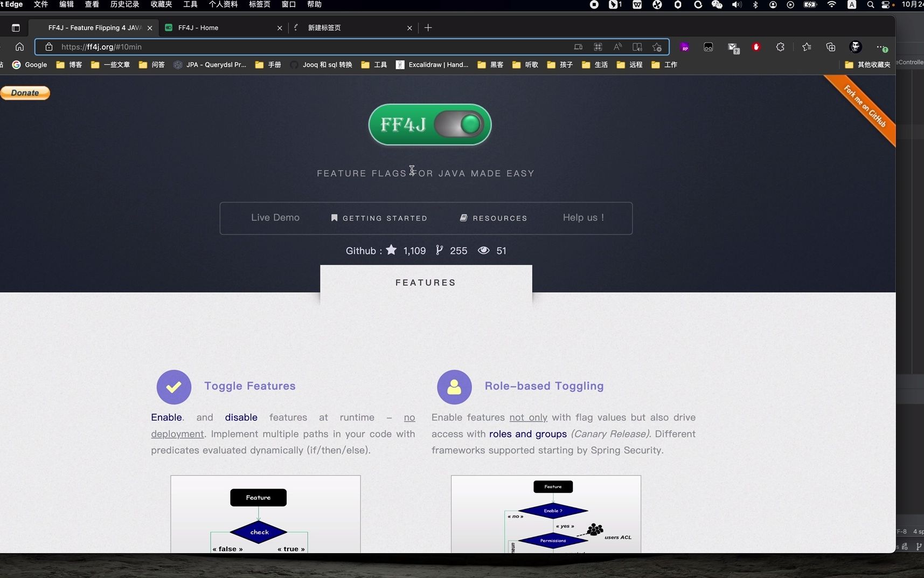The width and height of the screenshot is (924, 578).
Task: Open the Live Demo link
Action: (275, 218)
